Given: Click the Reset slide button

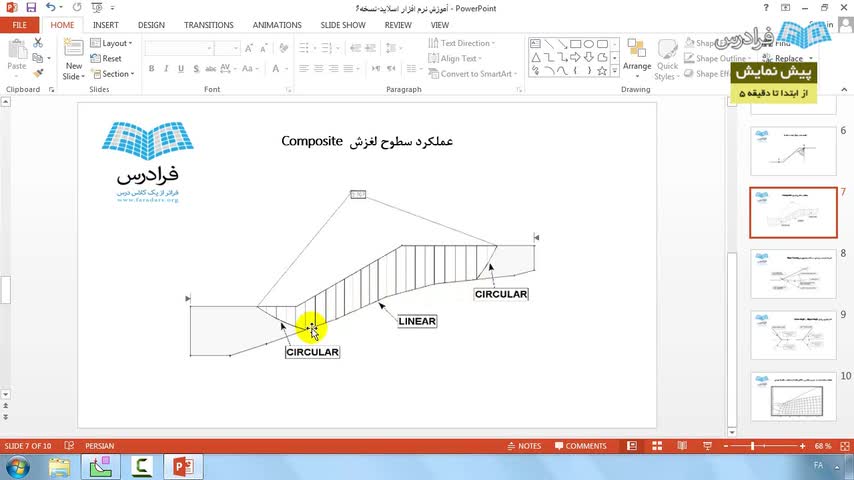Looking at the screenshot, I should tap(106, 58).
